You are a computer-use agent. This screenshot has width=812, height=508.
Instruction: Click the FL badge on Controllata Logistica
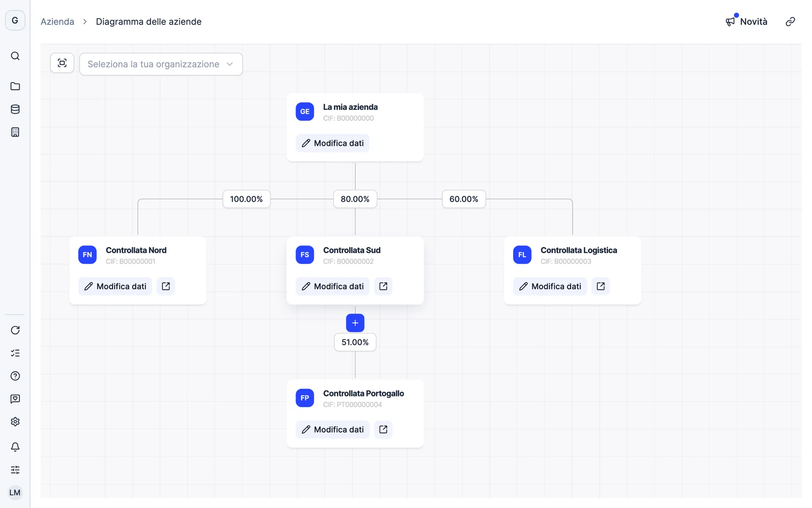(522, 255)
